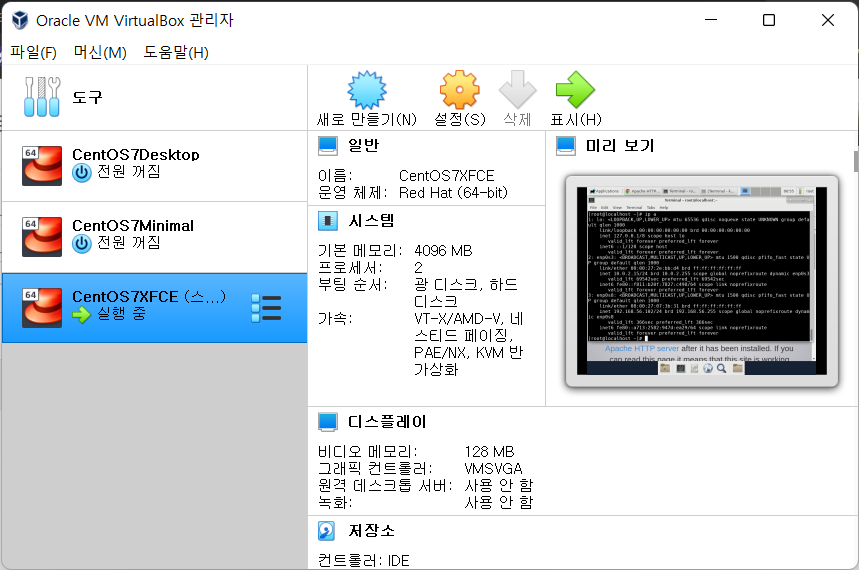Click the System (시스템) chip icon
The width and height of the screenshot is (859, 570).
328,221
